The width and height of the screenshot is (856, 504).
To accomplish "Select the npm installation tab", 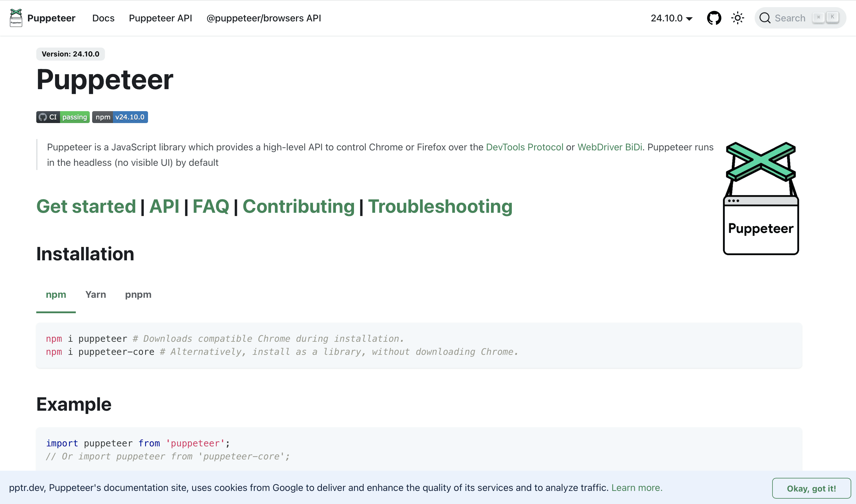I will 56,294.
